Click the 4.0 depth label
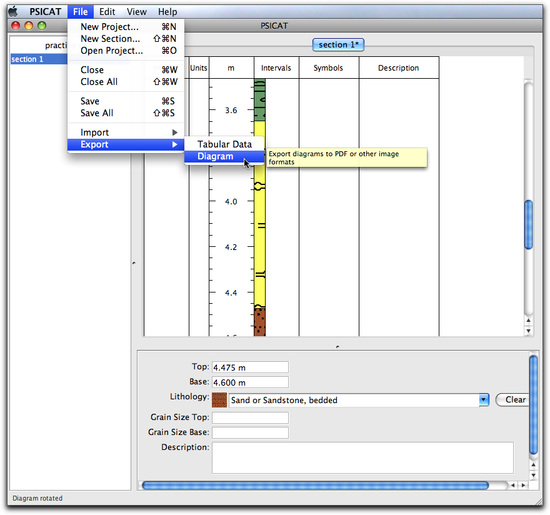 (231, 202)
